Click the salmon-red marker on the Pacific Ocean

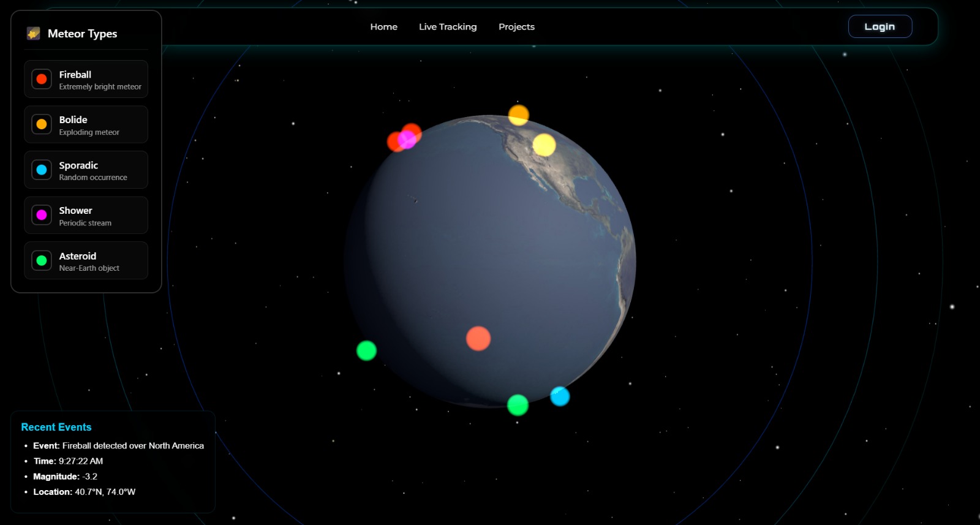point(478,338)
